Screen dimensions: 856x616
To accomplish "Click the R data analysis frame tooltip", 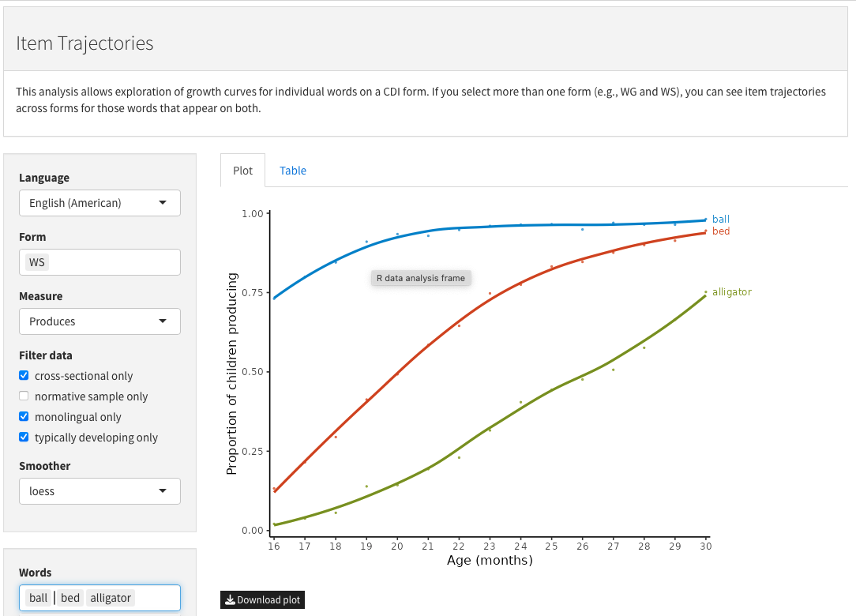I will (421, 278).
